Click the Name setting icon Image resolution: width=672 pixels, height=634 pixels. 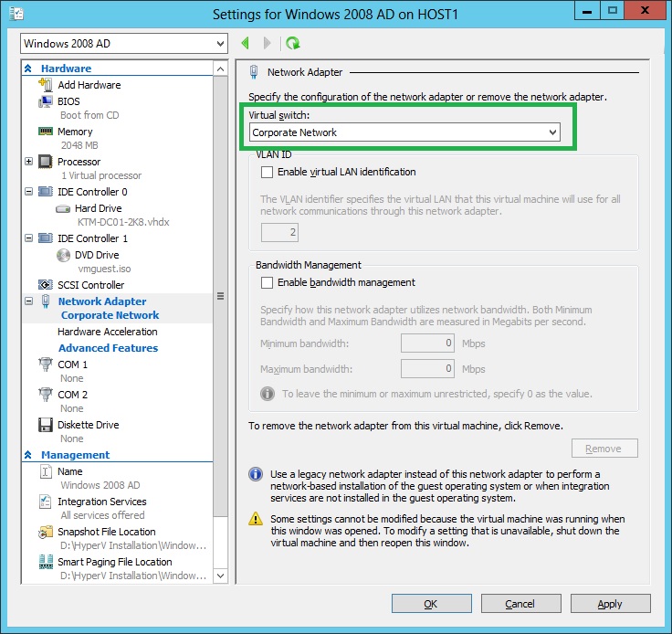click(x=45, y=471)
